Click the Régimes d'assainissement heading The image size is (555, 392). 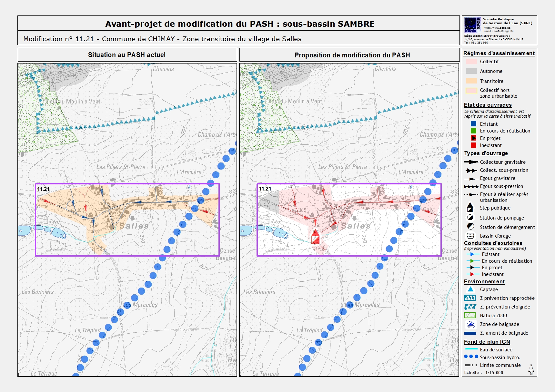point(499,53)
